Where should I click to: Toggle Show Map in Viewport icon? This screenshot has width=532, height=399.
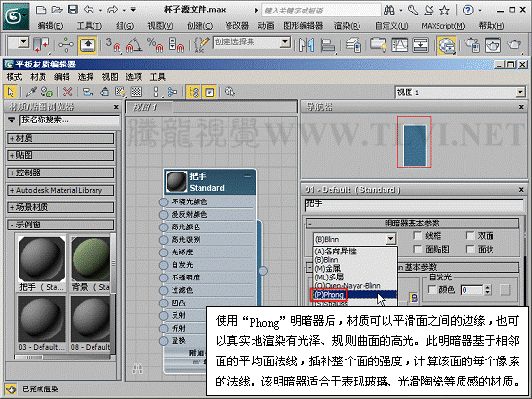coord(120,92)
